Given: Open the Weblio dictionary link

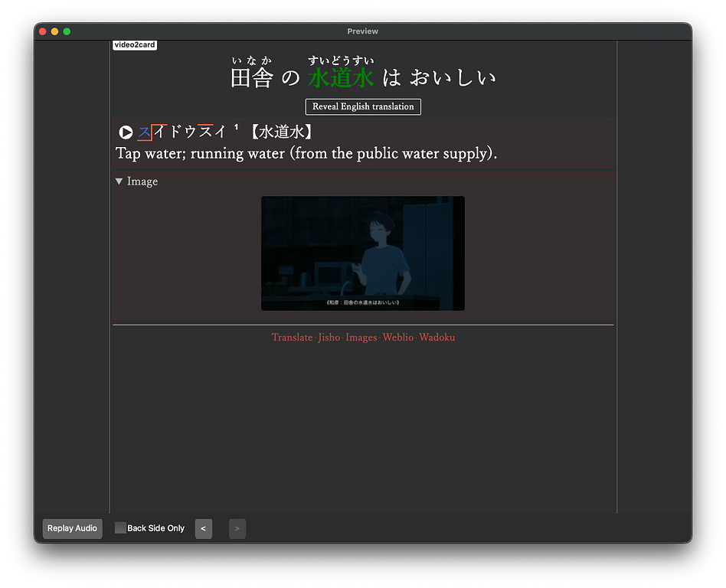Looking at the screenshot, I should pos(397,337).
